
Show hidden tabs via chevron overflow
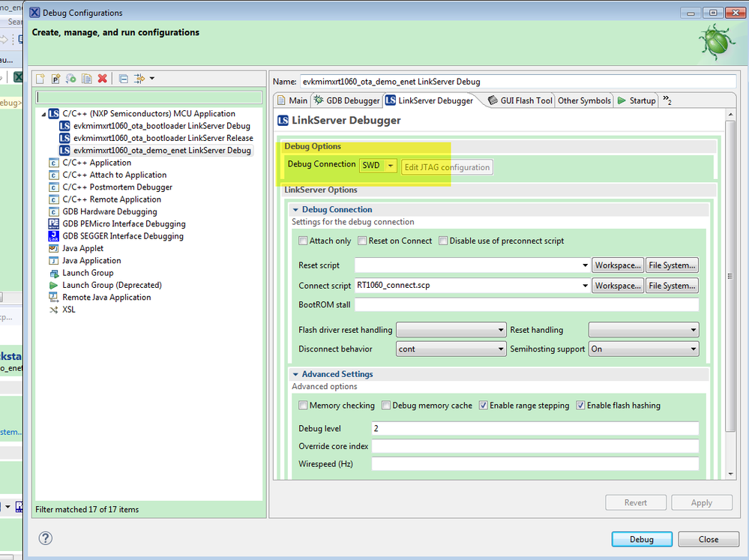click(667, 100)
